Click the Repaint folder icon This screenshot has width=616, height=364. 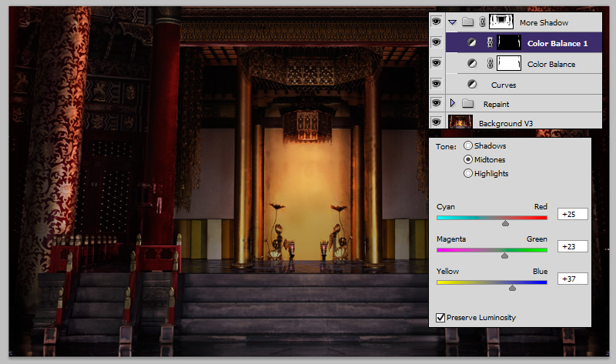tap(467, 103)
